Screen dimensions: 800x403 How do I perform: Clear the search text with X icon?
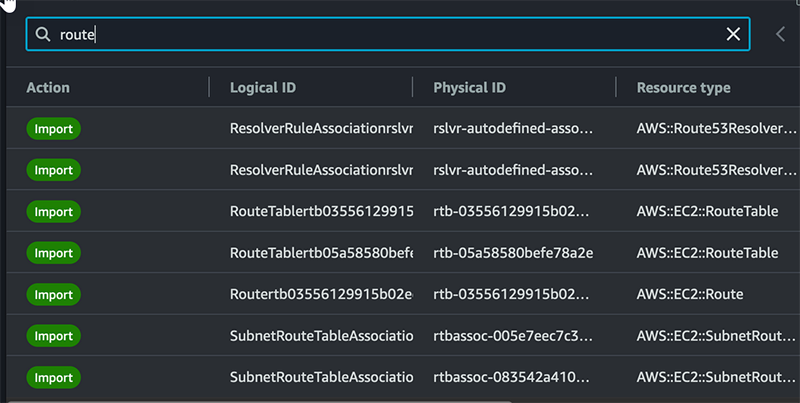733,34
